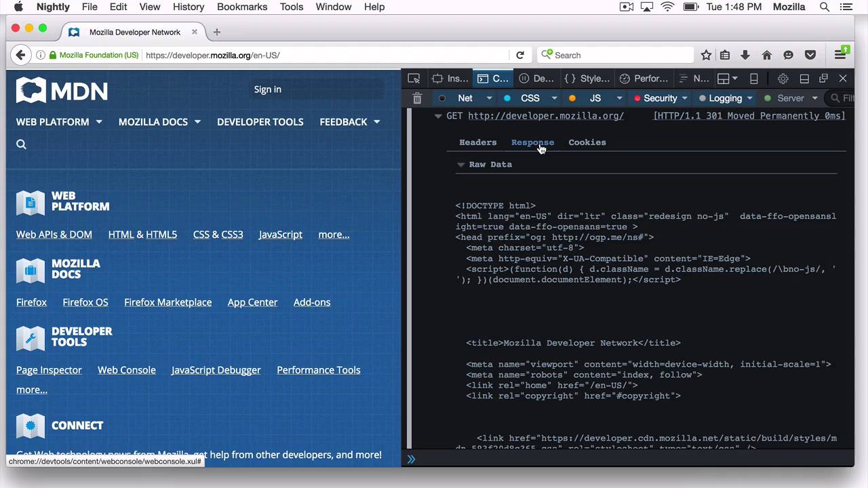868x488 pixels.
Task: Open the Bookmarks menu
Action: click(x=241, y=7)
